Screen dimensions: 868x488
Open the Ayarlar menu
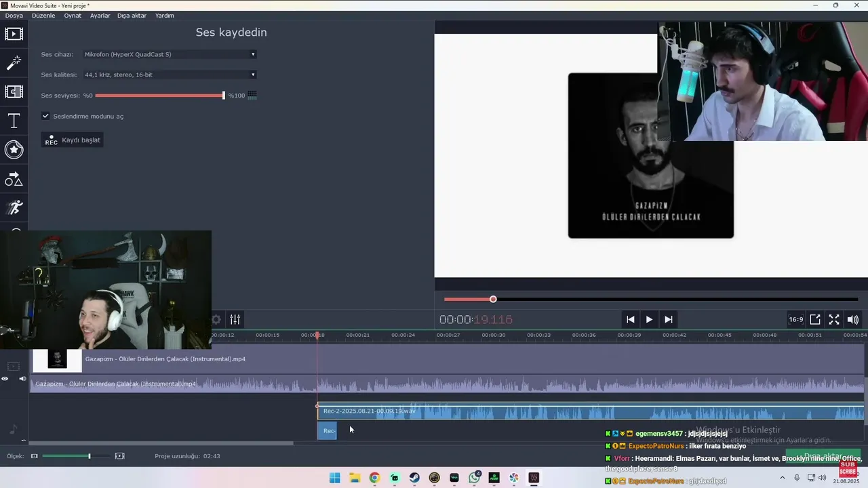pyautogui.click(x=100, y=15)
